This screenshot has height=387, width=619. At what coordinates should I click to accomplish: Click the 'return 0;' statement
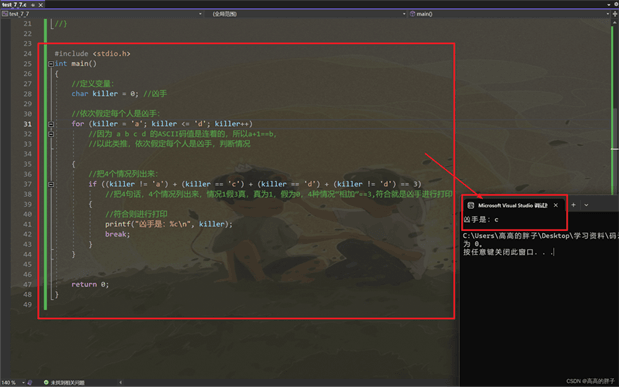[x=90, y=284]
